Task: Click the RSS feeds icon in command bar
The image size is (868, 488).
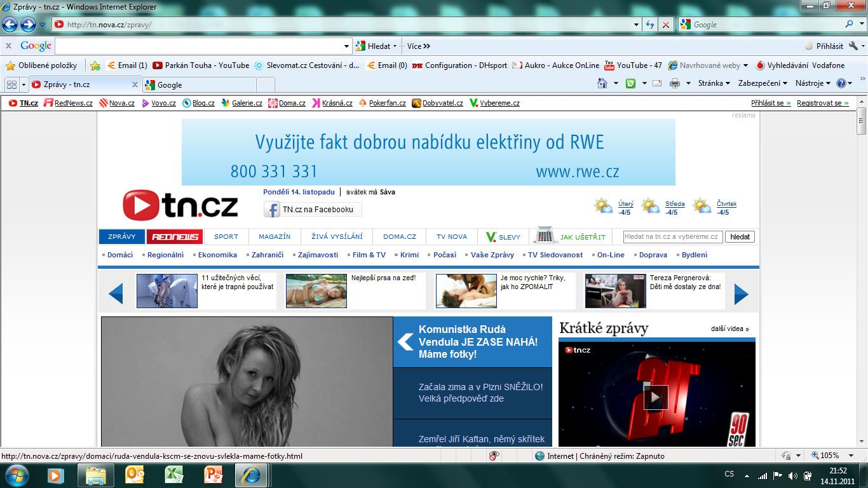Action: (630, 83)
